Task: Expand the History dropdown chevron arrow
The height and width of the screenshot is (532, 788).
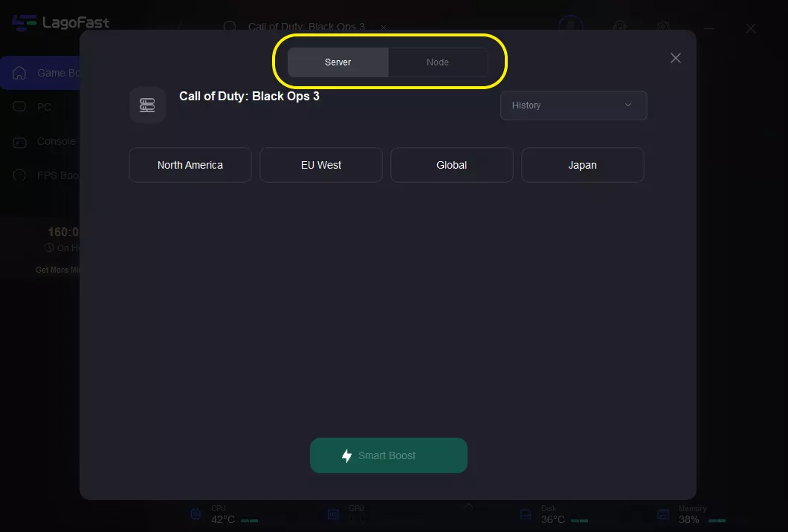Action: (x=628, y=106)
